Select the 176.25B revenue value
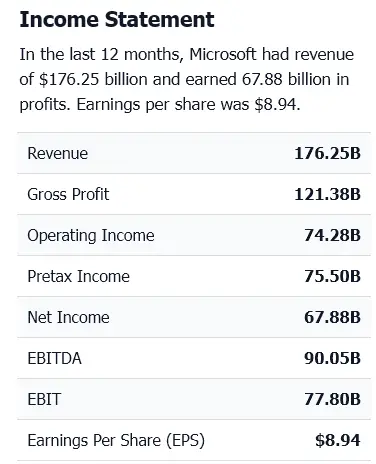This screenshot has width=376, height=464. 327,153
